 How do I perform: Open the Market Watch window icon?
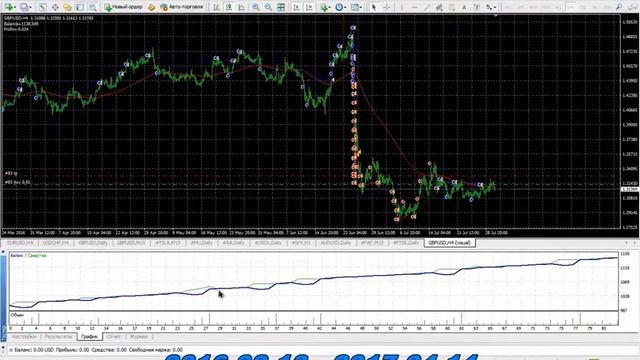coord(42,7)
